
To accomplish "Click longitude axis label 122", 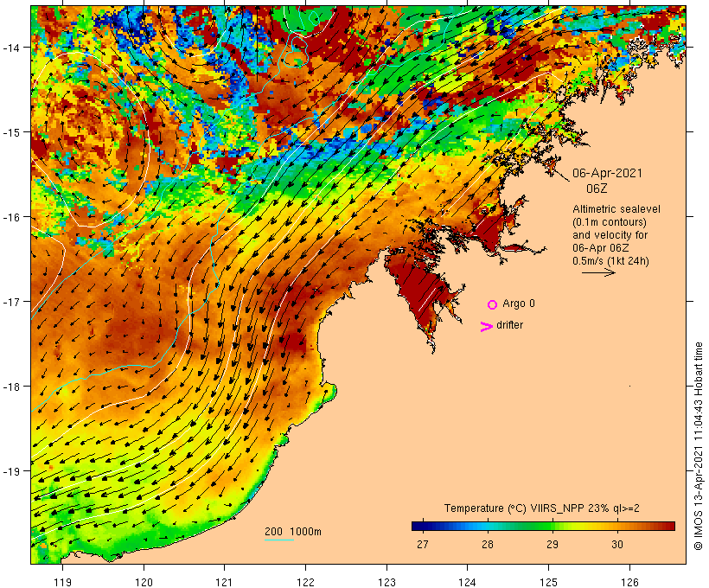I will click(305, 582).
